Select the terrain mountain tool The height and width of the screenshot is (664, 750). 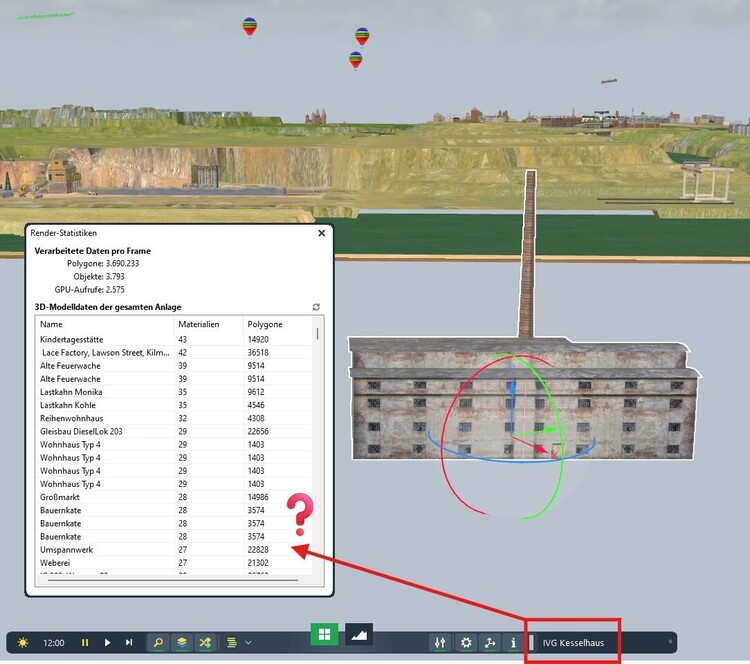[x=359, y=634]
